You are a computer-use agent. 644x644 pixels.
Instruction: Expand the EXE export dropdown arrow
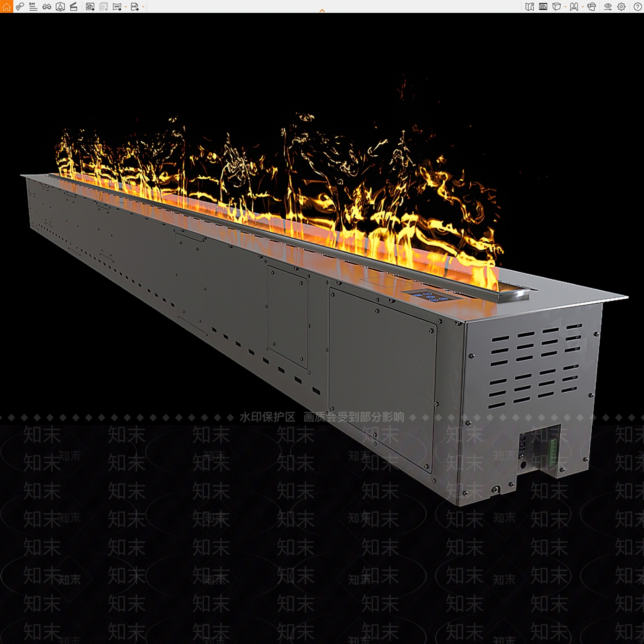[143, 7]
